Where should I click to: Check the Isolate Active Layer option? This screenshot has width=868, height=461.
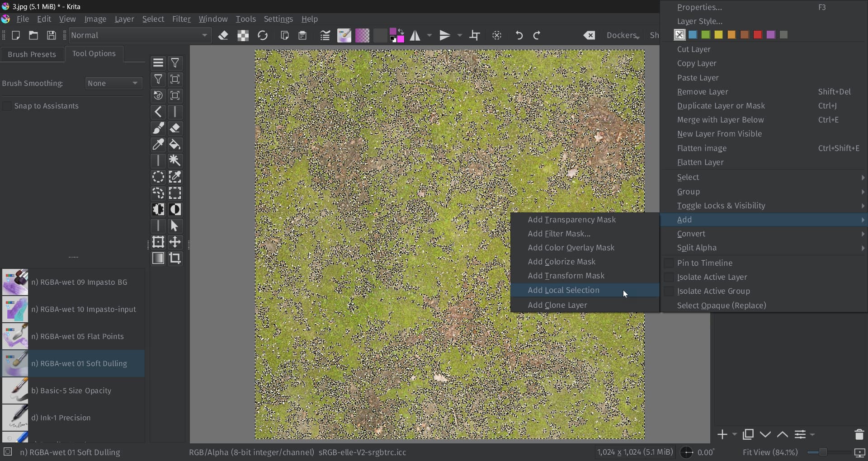tap(669, 277)
